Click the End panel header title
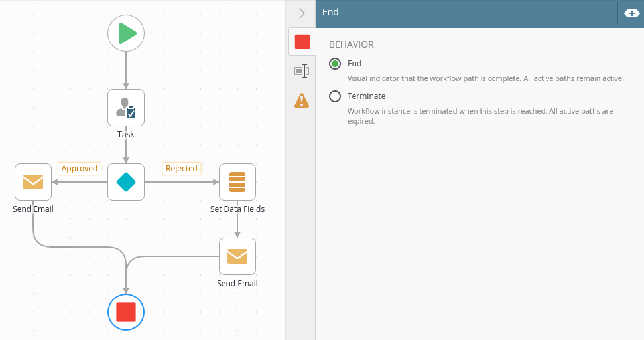644x340 pixels. 331,12
